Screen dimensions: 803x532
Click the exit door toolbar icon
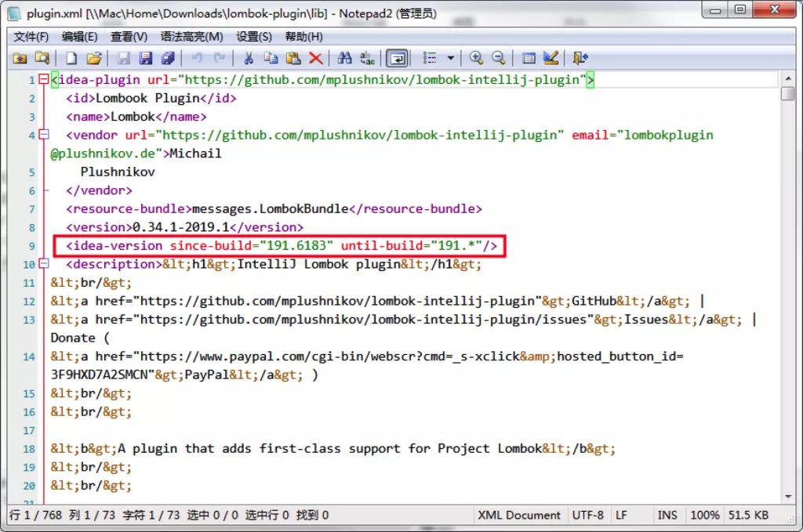point(580,58)
